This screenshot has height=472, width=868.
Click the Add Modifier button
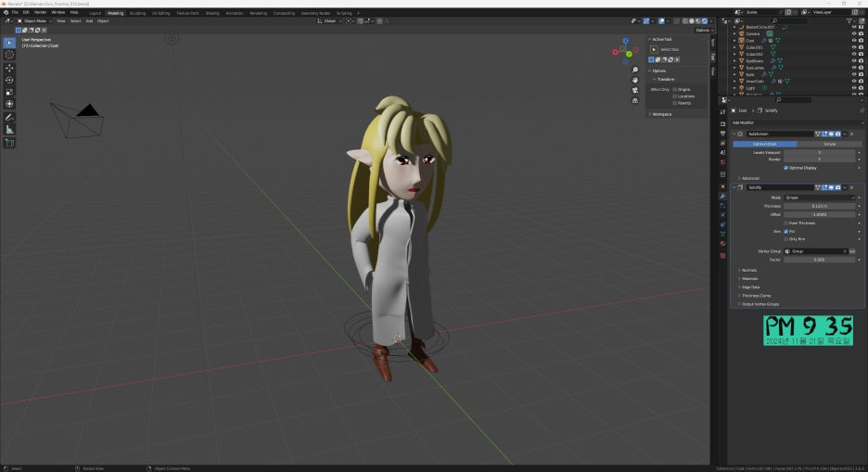pyautogui.click(x=744, y=122)
